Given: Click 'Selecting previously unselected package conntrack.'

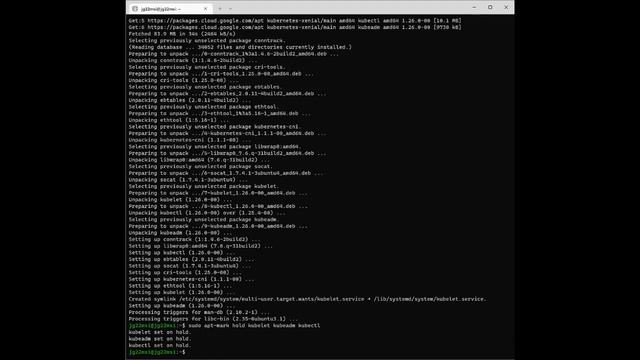Looking at the screenshot, I should pos(207,40).
